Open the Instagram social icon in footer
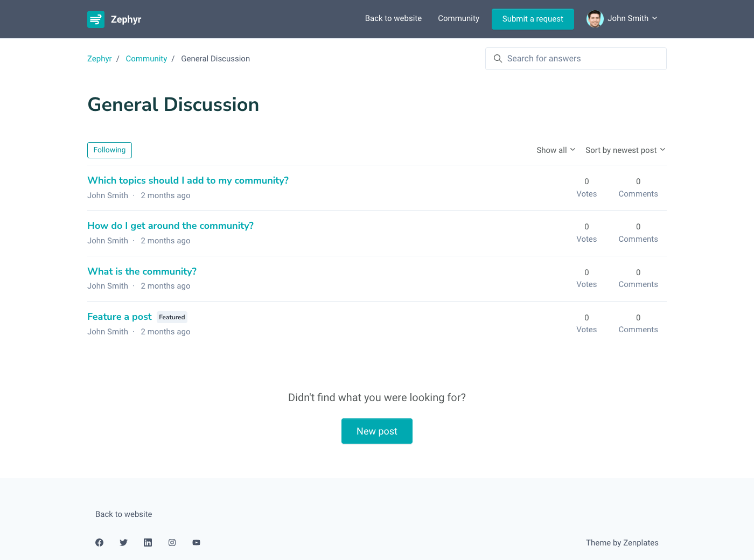Screen dimensions: 754x560 [172, 543]
